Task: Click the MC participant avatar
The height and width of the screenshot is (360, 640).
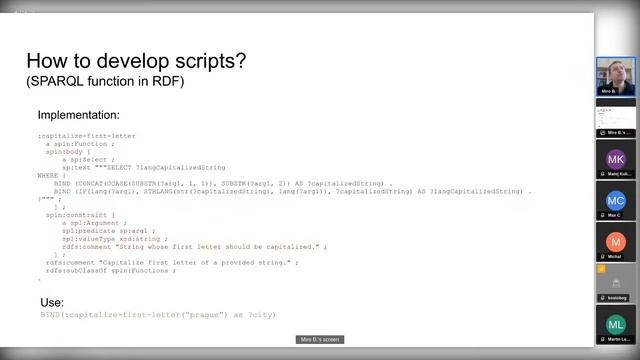Action: pyautogui.click(x=616, y=200)
